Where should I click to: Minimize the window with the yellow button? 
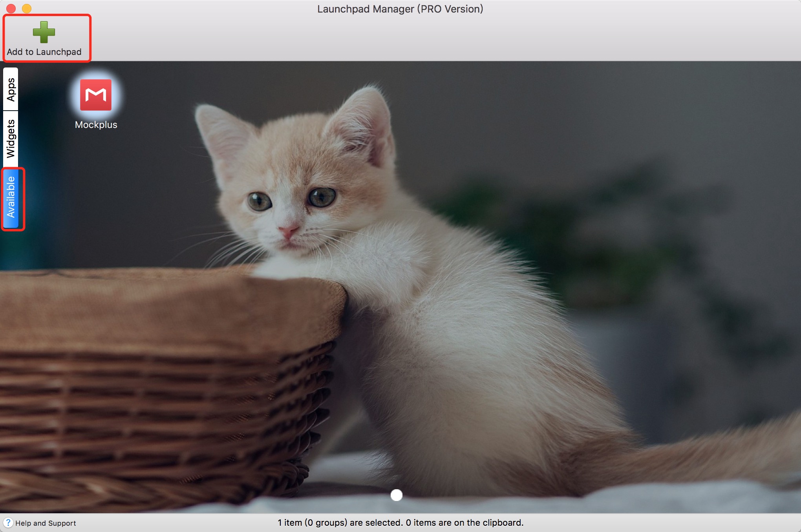[x=27, y=8]
